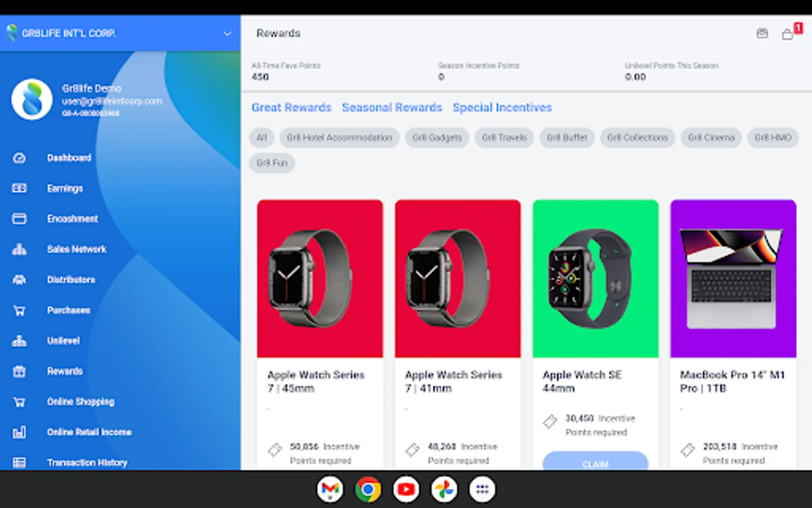Image resolution: width=812 pixels, height=508 pixels.
Task: Launch Chrome from the shelf
Action: pos(368,489)
